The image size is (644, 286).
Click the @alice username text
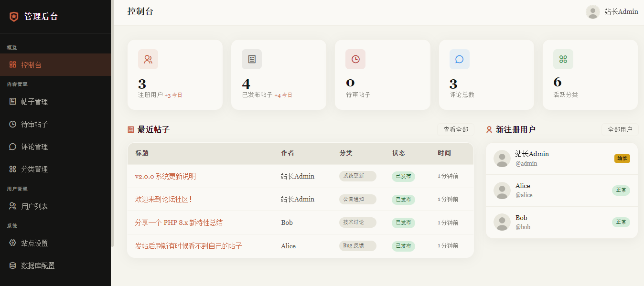click(524, 195)
